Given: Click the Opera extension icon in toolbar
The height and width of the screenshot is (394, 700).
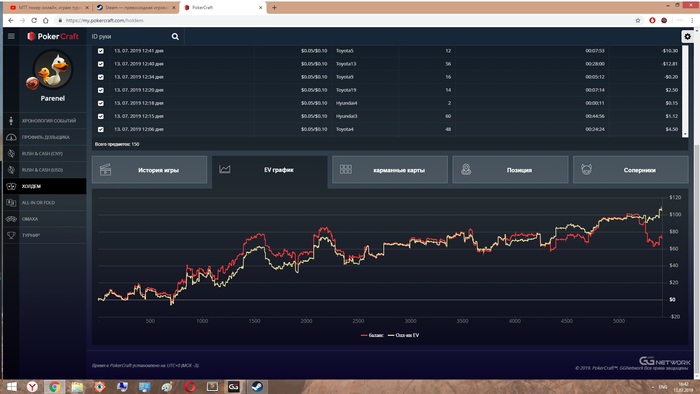Looking at the screenshot, I should [x=652, y=21].
